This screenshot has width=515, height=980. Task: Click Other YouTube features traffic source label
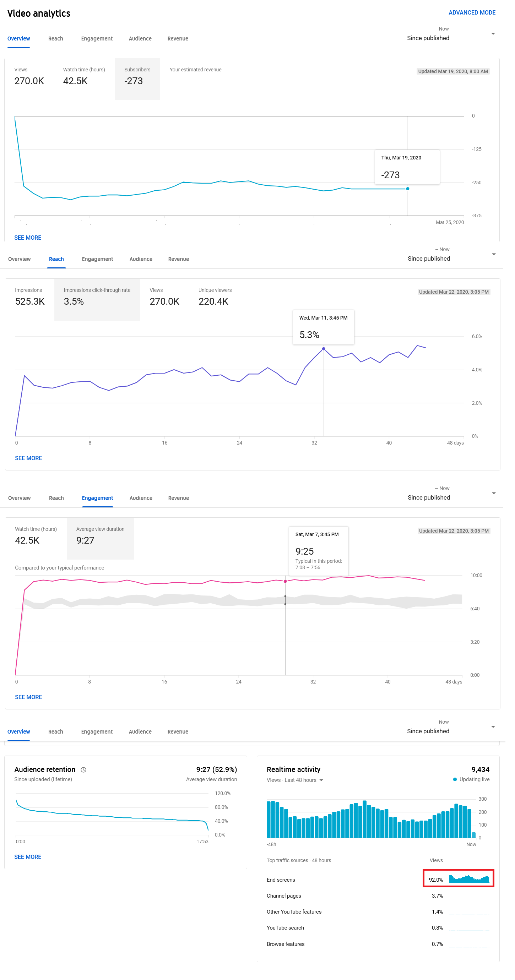pos(294,912)
